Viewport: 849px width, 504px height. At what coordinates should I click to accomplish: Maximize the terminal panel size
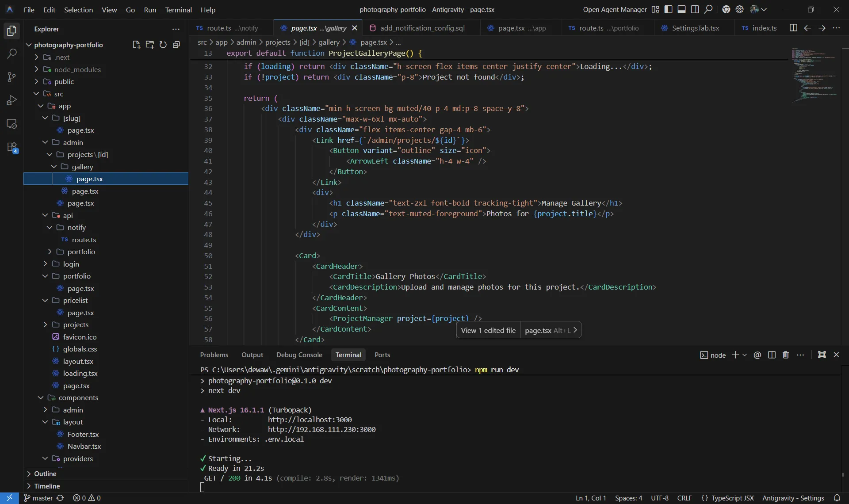822,355
